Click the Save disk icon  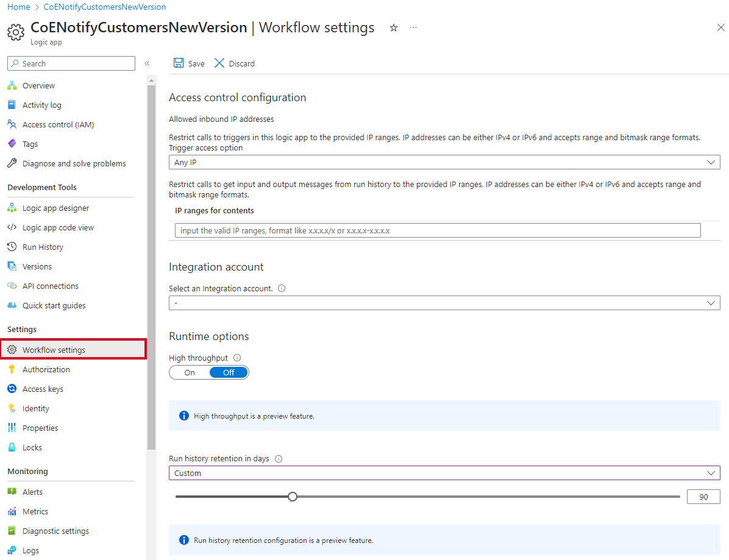(x=179, y=63)
